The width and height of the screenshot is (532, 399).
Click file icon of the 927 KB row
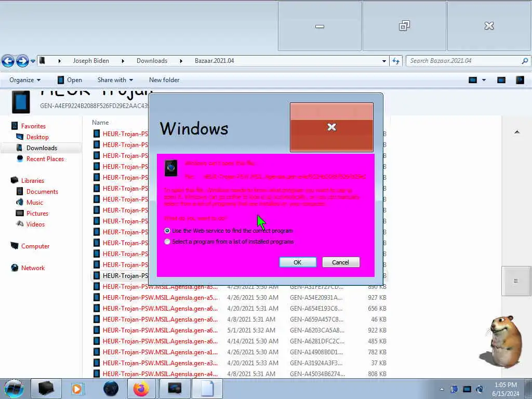(97, 298)
